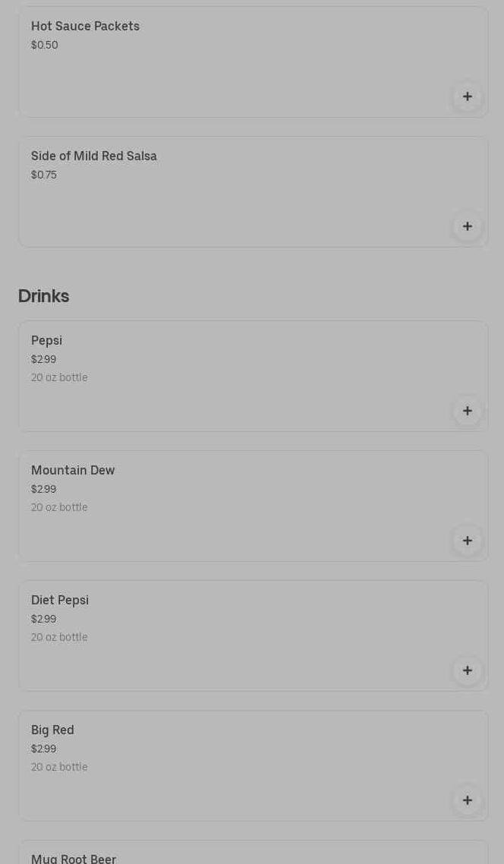Image resolution: width=504 pixels, height=864 pixels.
Task: Add Side of Mild Red Salsa
Action: [x=467, y=226]
